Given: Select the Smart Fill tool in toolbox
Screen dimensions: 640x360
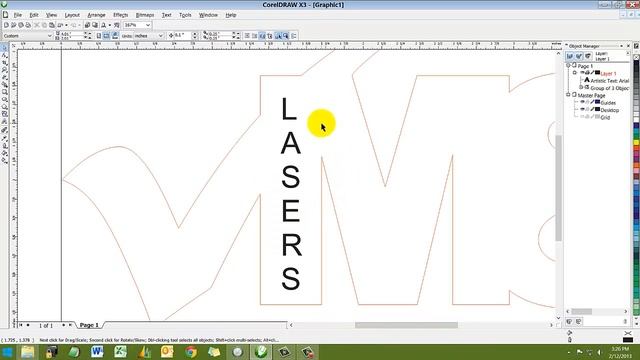Looking at the screenshot, I should 4,84.
